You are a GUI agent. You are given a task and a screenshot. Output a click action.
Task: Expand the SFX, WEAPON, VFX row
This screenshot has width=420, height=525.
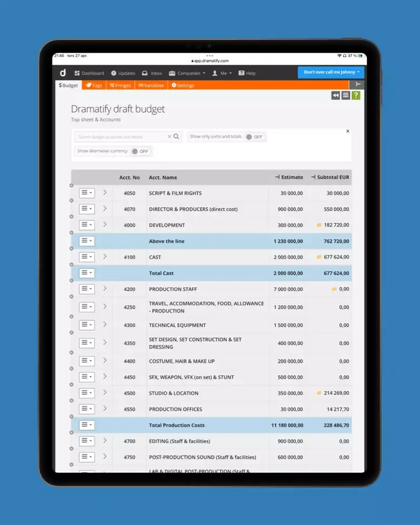click(x=105, y=376)
